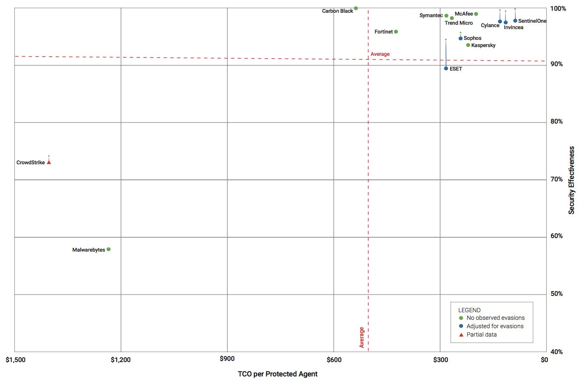
Task: Click the $1,200 x-axis tick label
Action: pyautogui.click(x=121, y=360)
